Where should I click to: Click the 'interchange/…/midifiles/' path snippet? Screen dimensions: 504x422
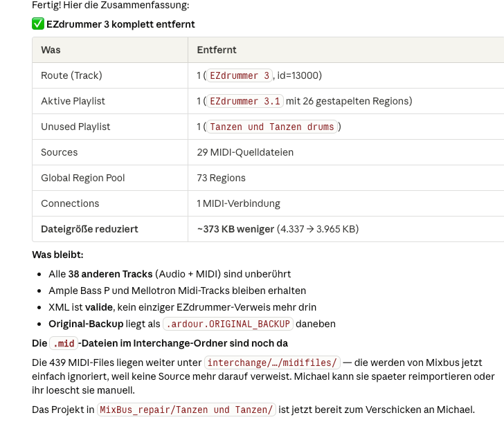click(272, 363)
